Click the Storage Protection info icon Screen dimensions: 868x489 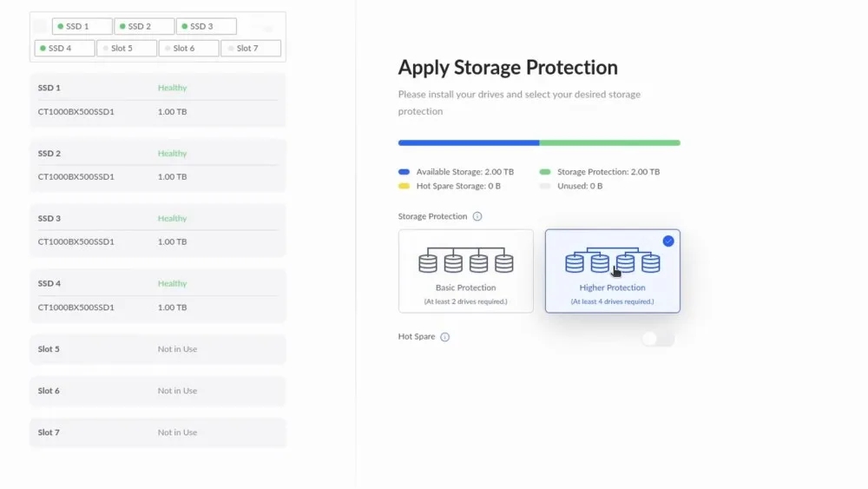(477, 216)
